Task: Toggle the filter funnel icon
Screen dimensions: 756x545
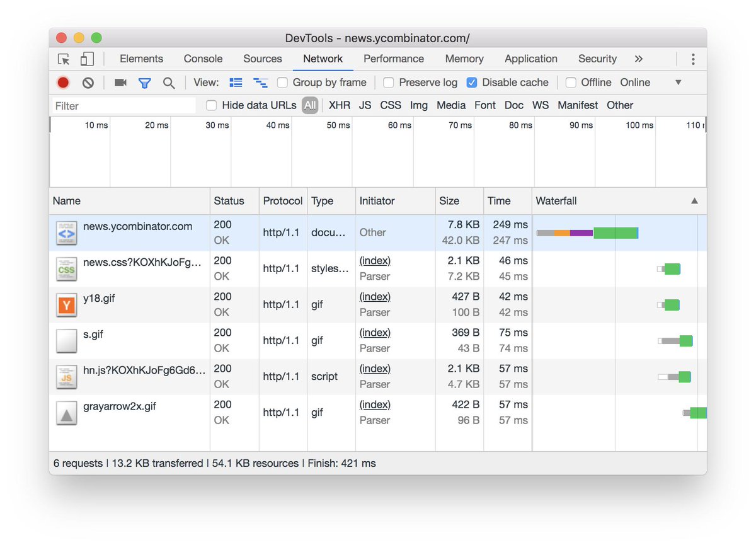Action: (x=145, y=83)
